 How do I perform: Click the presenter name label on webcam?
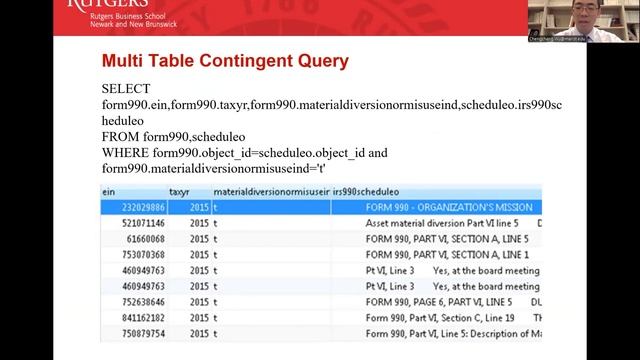point(558,39)
